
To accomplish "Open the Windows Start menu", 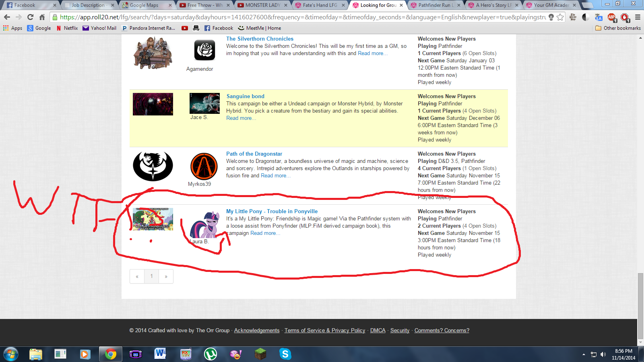I will point(11,354).
